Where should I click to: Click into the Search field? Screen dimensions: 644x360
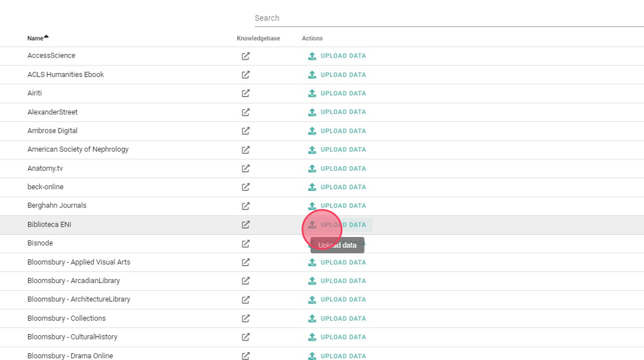(x=449, y=18)
